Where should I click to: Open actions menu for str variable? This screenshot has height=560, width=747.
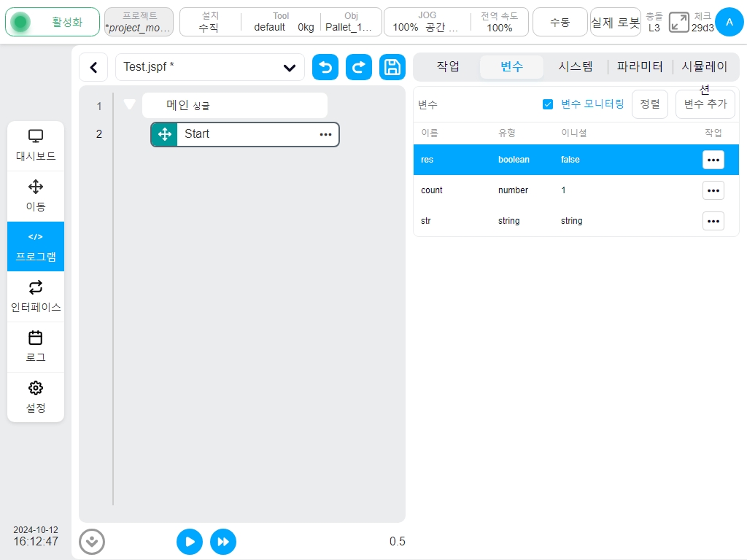(x=713, y=221)
